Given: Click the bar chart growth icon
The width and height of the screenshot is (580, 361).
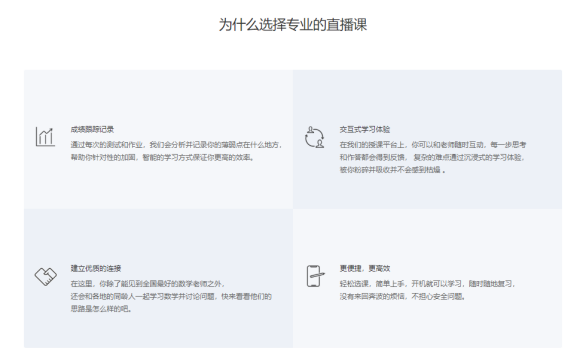Looking at the screenshot, I should coord(45,137).
